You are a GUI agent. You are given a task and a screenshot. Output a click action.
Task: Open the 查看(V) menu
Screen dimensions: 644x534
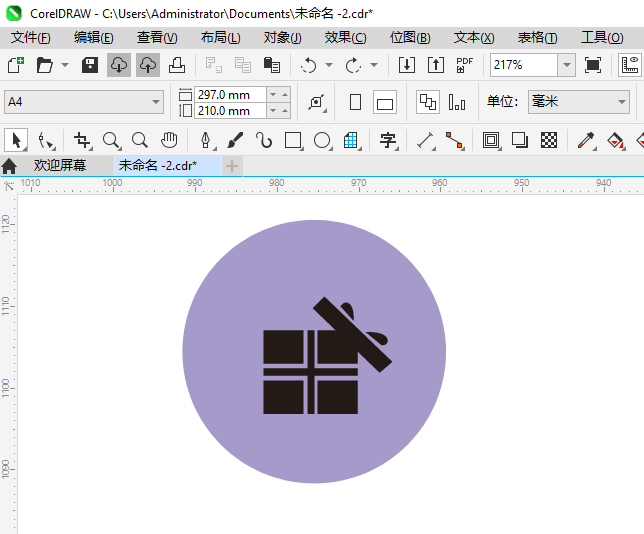157,38
